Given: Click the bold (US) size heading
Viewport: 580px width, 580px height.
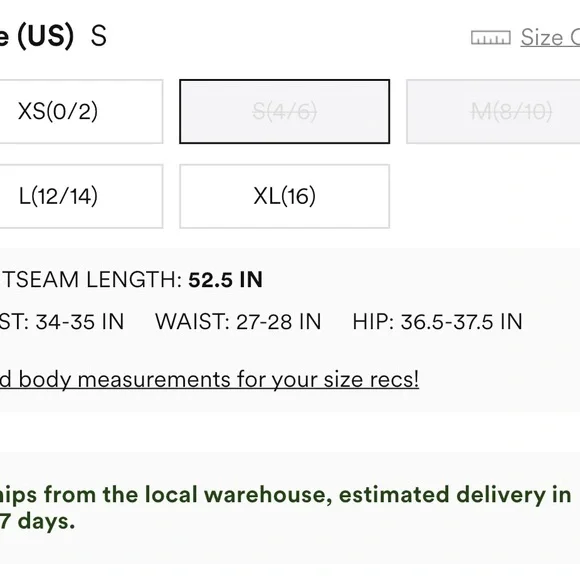Looking at the screenshot, I should [x=45, y=36].
